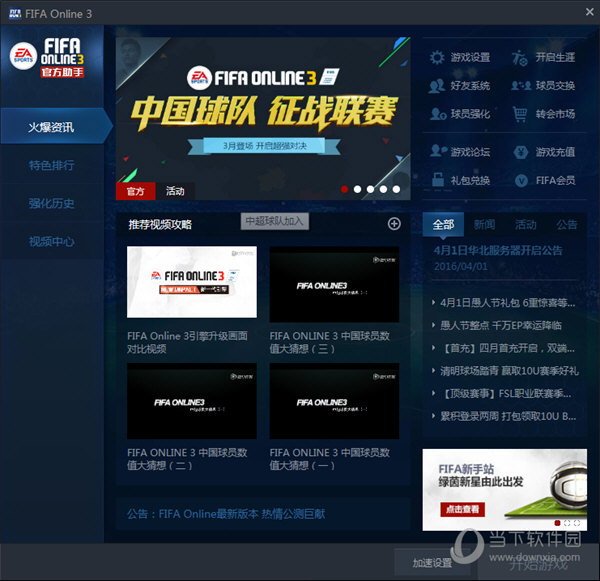Close the FIFA Online 3 window
The height and width of the screenshot is (581, 600).
point(589,12)
